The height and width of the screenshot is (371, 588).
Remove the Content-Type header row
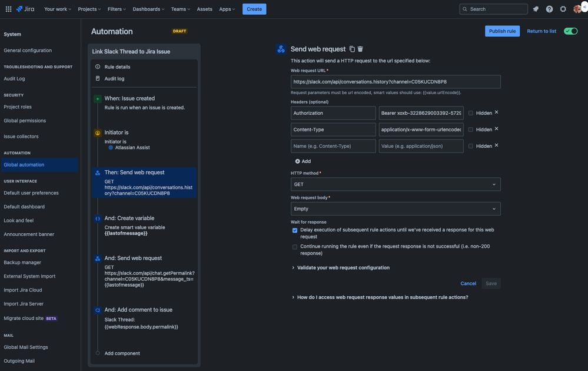pyautogui.click(x=497, y=128)
